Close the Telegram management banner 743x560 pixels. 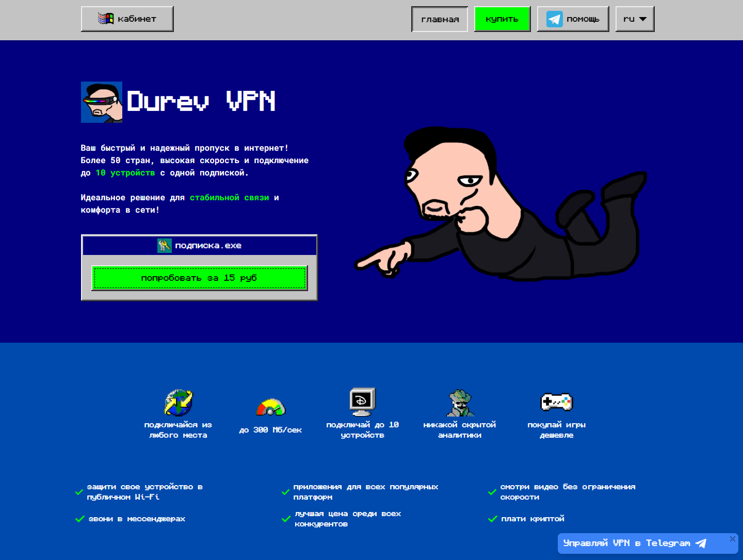click(732, 539)
